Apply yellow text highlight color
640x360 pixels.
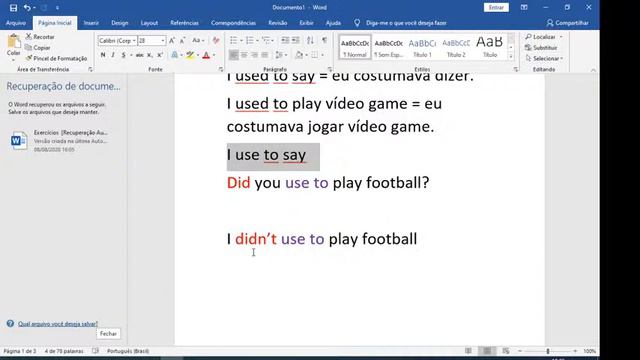tap(190, 55)
